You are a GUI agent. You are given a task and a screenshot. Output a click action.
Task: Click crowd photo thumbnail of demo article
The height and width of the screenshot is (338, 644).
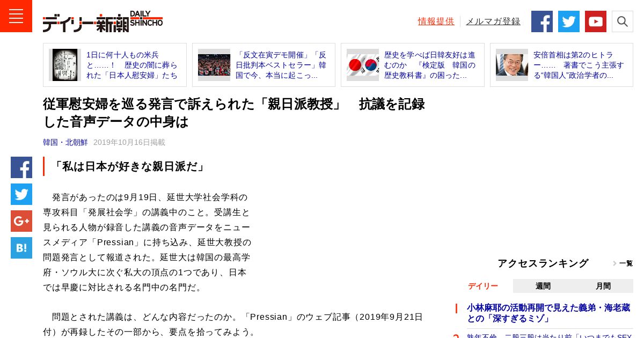(x=214, y=65)
